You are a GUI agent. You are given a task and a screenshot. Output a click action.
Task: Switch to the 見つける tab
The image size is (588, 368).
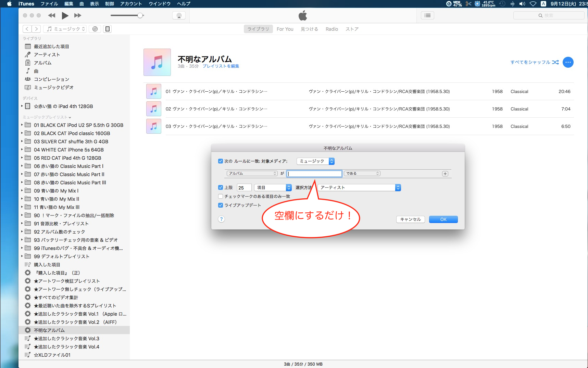[x=310, y=29]
